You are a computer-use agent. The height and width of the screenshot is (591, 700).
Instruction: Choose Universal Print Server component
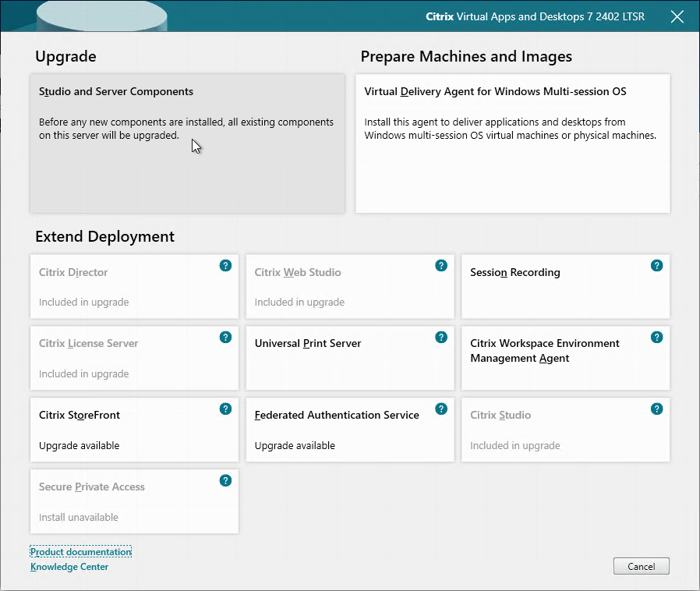tap(350, 358)
